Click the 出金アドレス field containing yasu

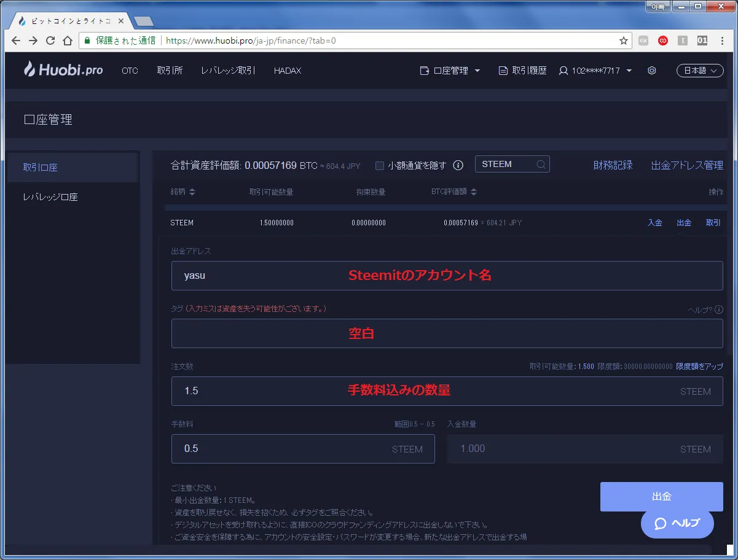(447, 276)
